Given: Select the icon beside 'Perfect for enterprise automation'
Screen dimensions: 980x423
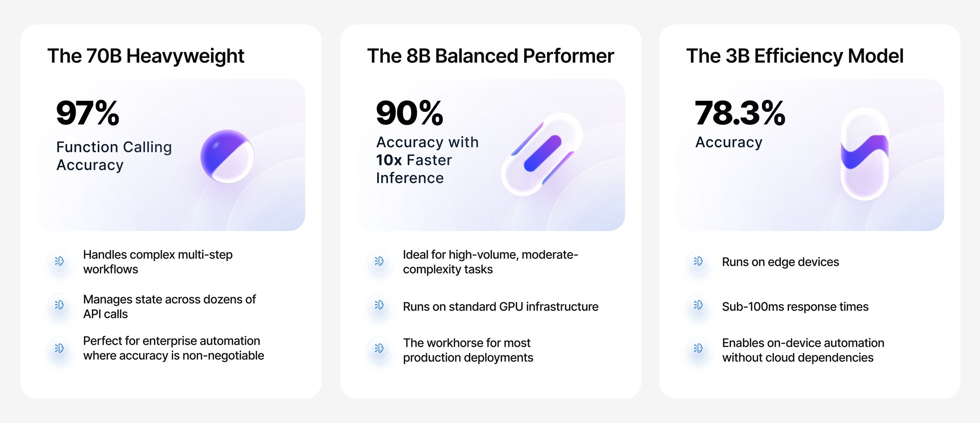Looking at the screenshot, I should [x=60, y=348].
